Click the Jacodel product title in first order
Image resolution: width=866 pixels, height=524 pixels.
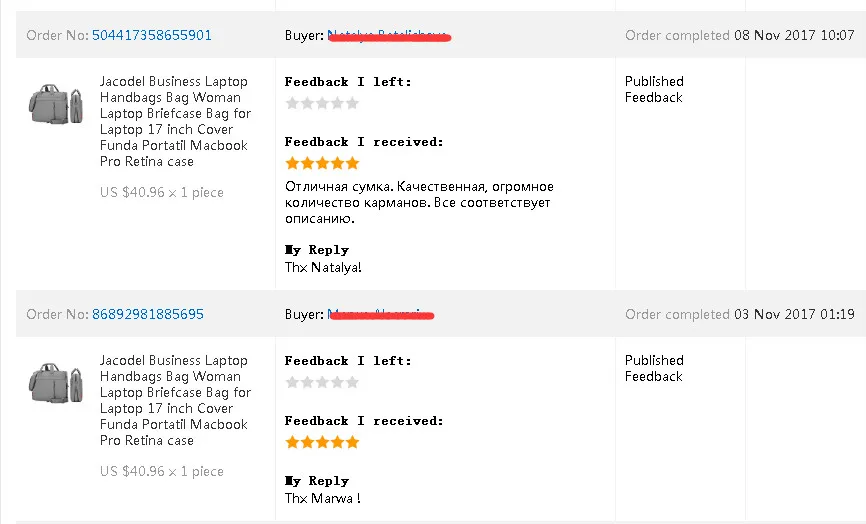click(175, 121)
